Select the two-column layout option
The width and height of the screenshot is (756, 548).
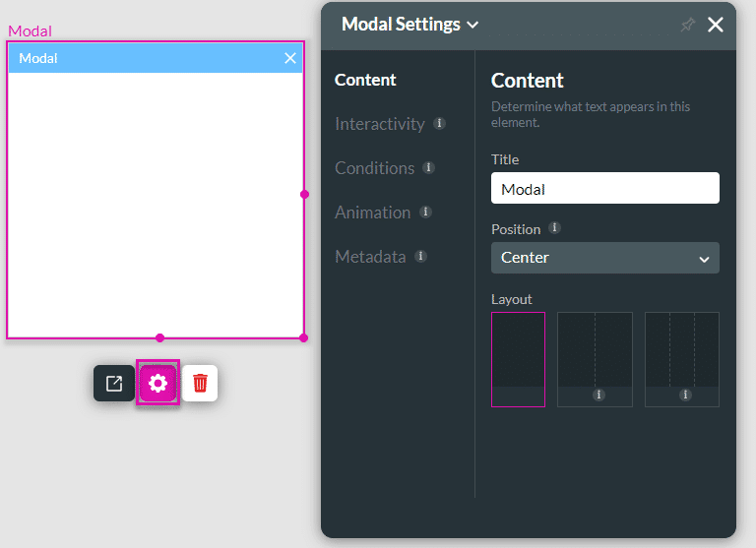coord(595,359)
